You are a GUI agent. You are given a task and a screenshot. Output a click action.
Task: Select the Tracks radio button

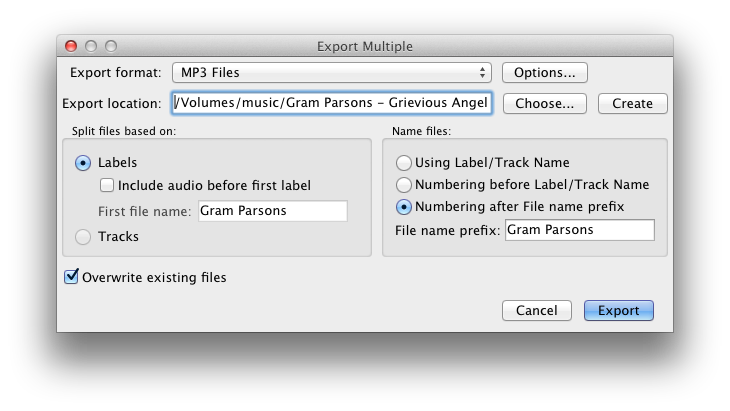click(83, 237)
